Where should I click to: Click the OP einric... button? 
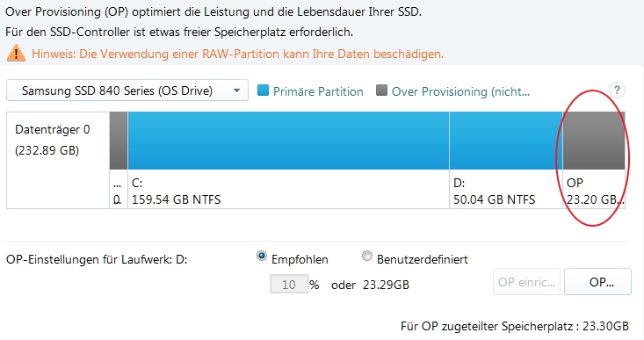526,282
